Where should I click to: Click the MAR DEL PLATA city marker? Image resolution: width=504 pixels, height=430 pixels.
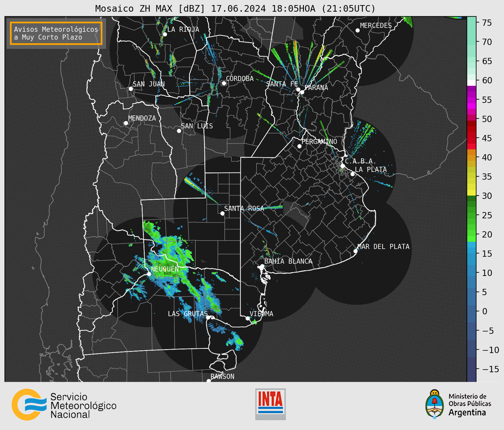tap(356, 251)
